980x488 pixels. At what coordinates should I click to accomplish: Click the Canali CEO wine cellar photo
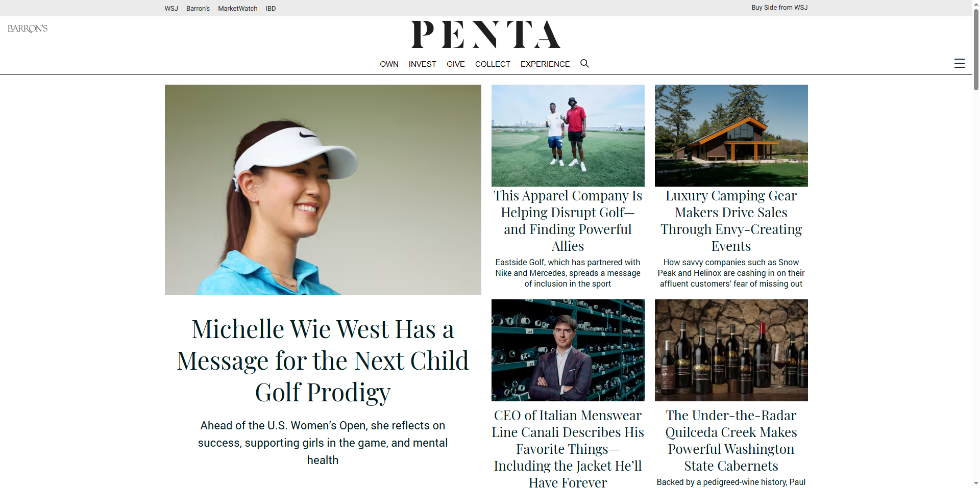click(x=568, y=350)
